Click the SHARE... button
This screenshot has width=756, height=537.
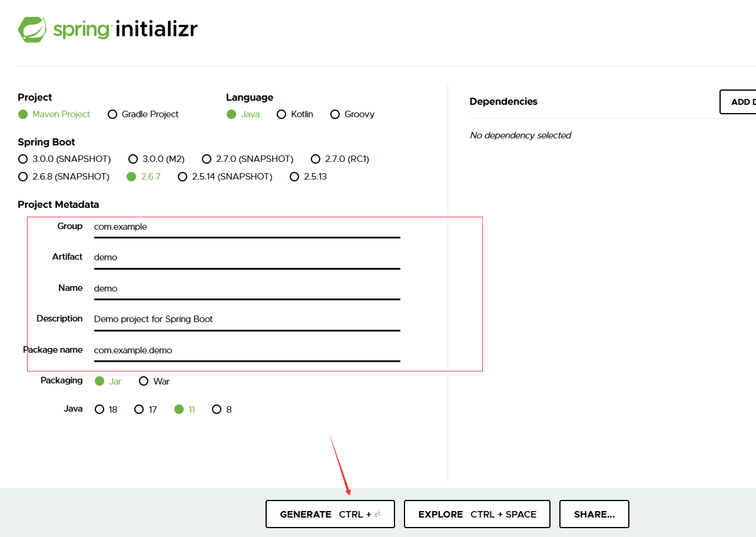click(x=594, y=514)
